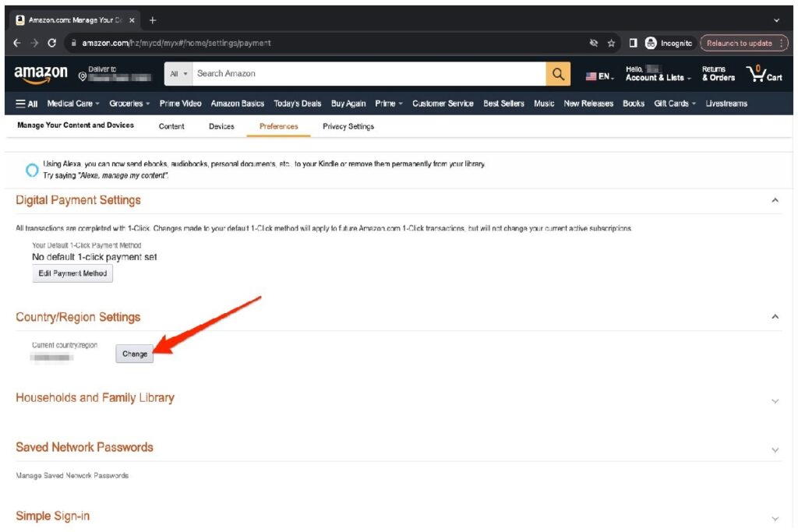Open Best Sellers
The image size is (798, 532).
point(503,104)
